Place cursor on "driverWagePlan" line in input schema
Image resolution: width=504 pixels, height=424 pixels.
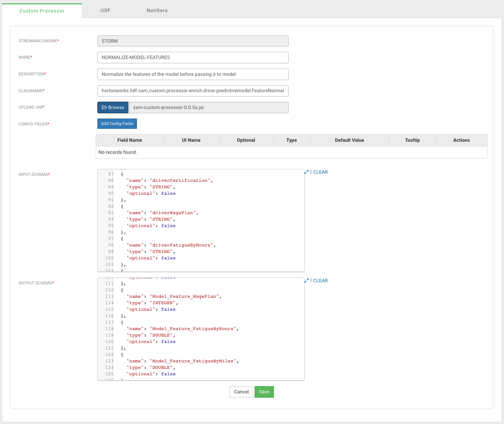(162, 213)
